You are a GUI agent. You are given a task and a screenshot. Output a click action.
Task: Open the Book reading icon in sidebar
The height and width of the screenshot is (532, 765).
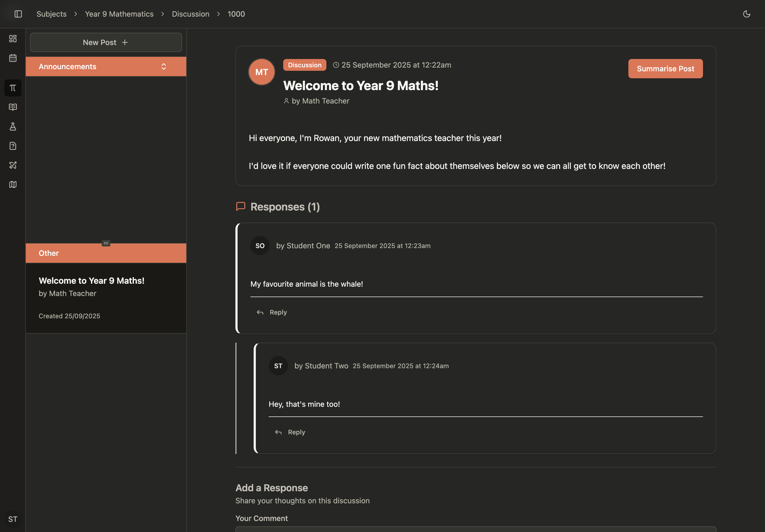click(x=13, y=107)
